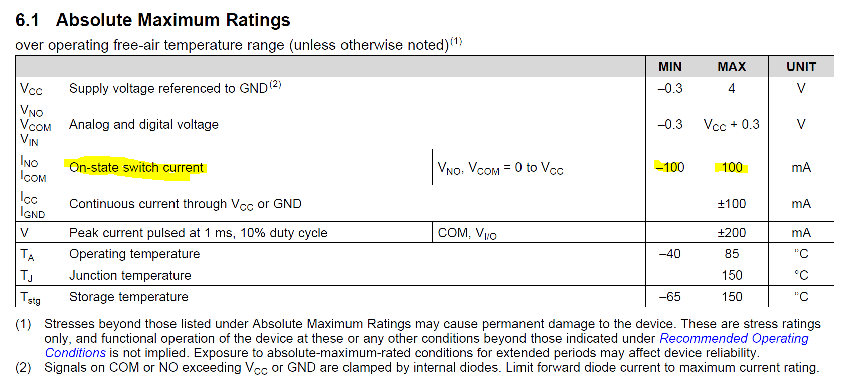Screen dimensions: 868x390
Task: Select the MAX column header
Action: (732, 67)
